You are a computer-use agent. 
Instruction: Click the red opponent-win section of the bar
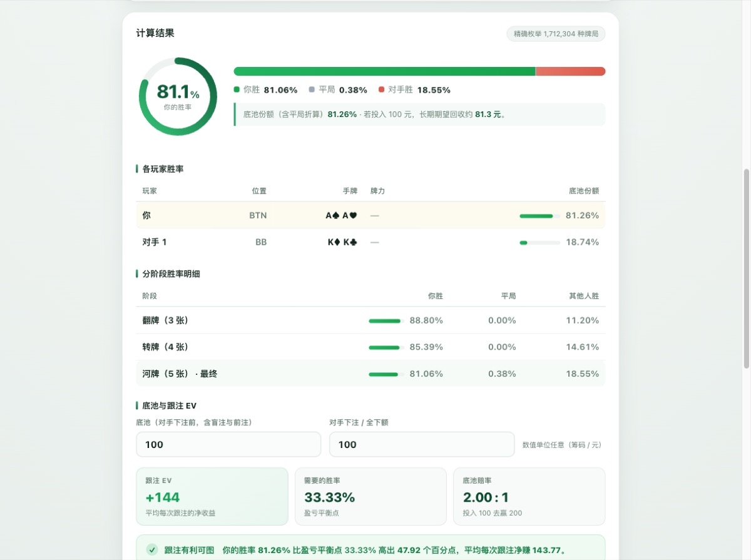[x=570, y=71]
